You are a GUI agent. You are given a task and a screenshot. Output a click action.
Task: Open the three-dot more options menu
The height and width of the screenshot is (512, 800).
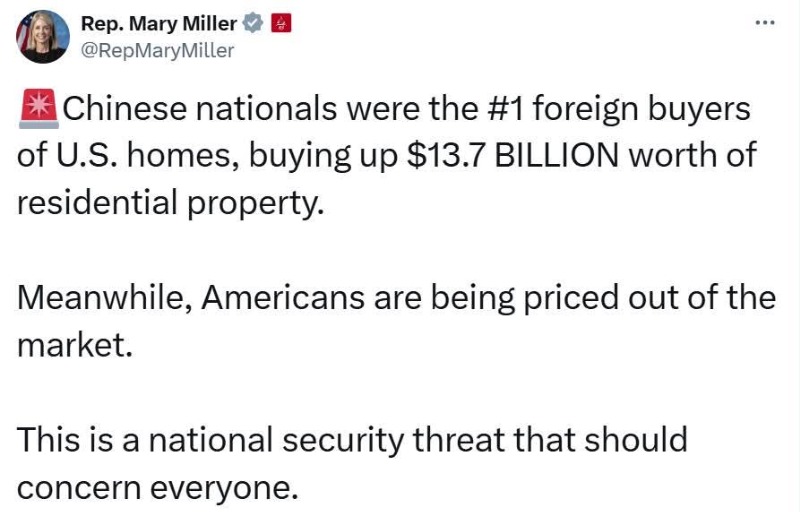765,22
